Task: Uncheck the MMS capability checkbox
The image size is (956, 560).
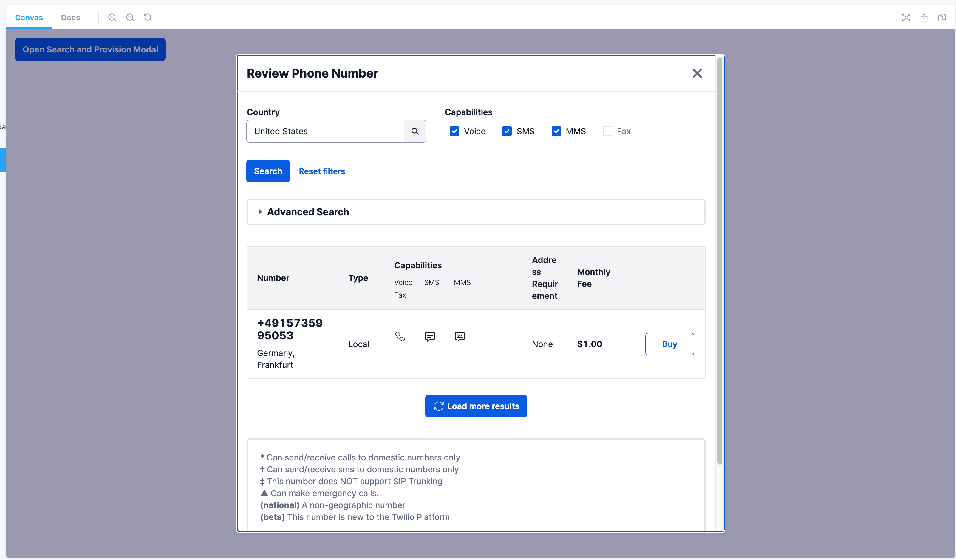Action: (x=556, y=131)
